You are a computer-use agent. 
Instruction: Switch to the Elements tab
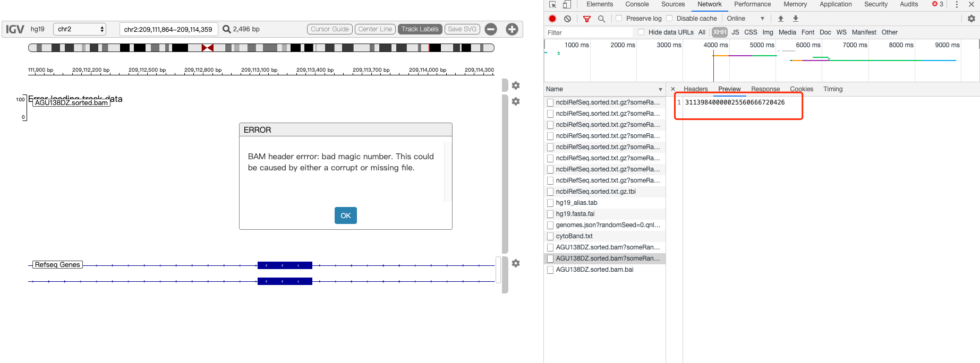pyautogui.click(x=600, y=4)
